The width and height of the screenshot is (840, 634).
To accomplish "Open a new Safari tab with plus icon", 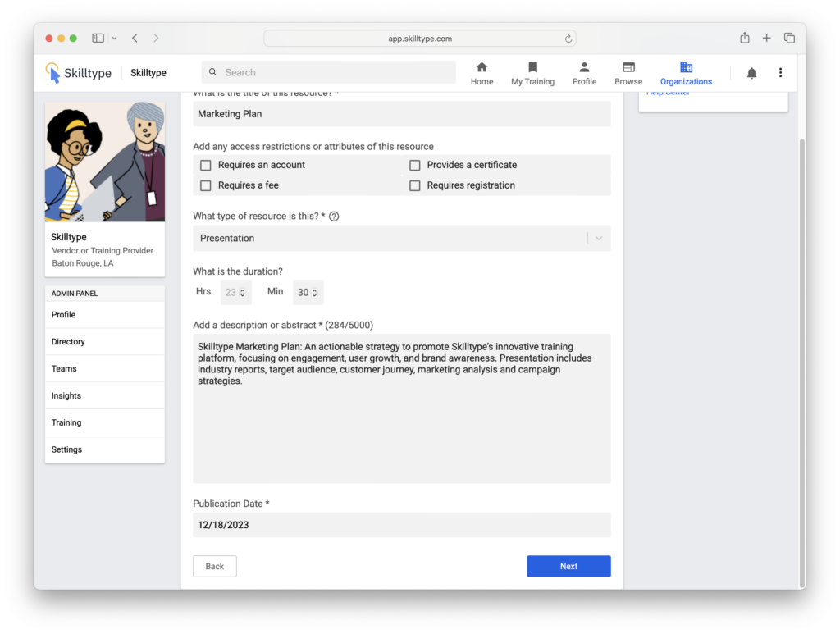I will 767,39.
